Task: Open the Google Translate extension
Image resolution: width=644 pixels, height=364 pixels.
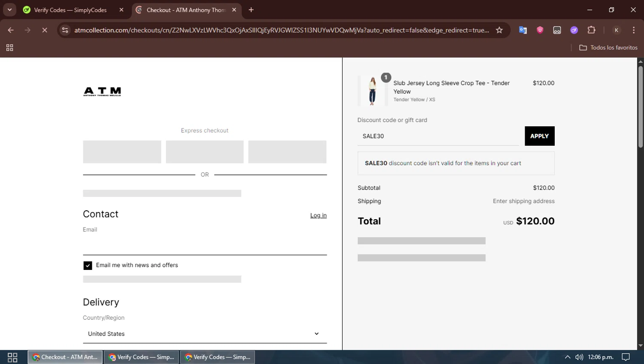Action: coord(523,30)
